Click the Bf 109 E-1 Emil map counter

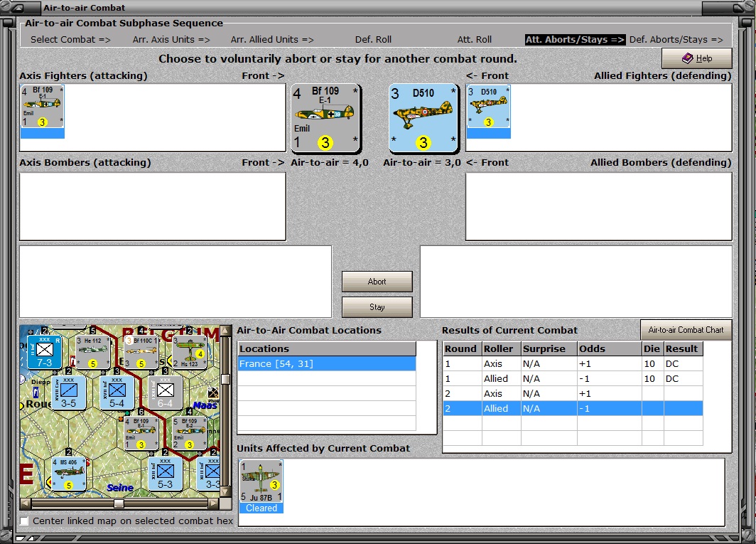click(x=141, y=434)
